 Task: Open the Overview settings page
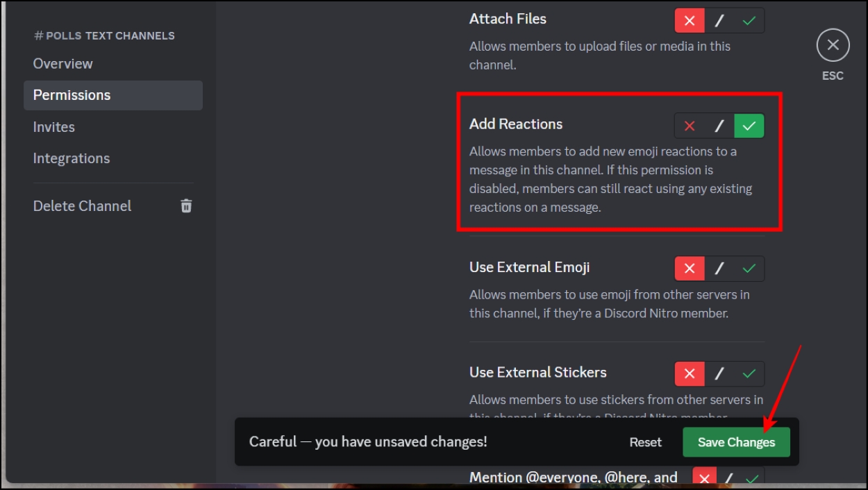[63, 63]
